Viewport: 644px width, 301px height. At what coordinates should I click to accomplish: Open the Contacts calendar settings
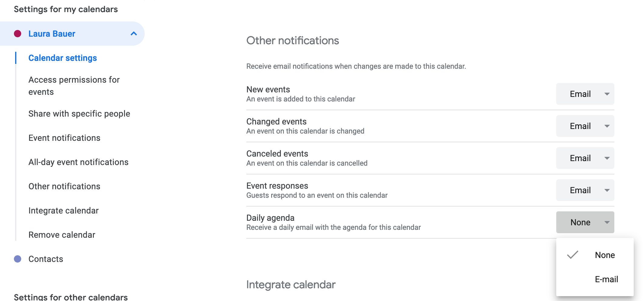[x=46, y=259]
